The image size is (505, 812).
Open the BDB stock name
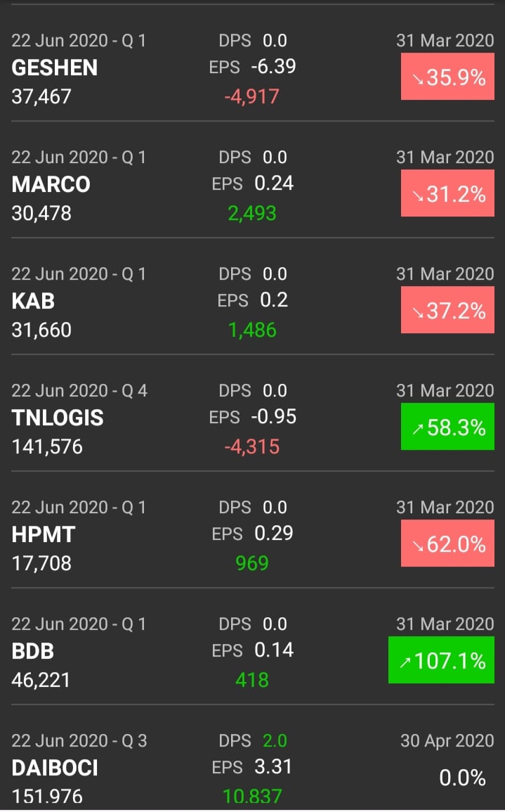pyautogui.click(x=33, y=651)
